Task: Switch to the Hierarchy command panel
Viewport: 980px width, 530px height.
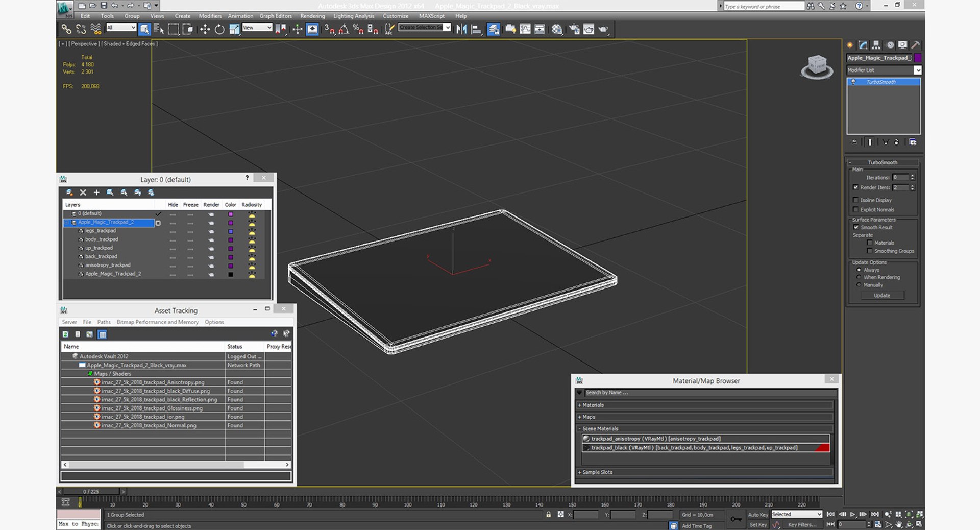Action: 876,45
